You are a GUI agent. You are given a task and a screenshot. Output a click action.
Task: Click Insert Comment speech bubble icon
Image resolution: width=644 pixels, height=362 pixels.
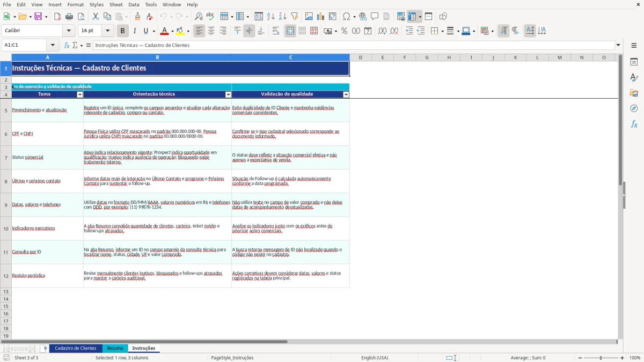click(x=375, y=17)
